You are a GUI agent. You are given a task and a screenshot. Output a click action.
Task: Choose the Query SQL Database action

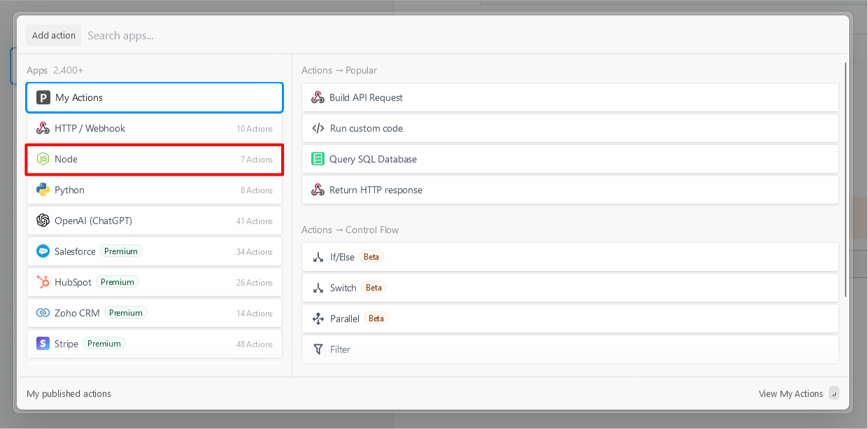[570, 159]
